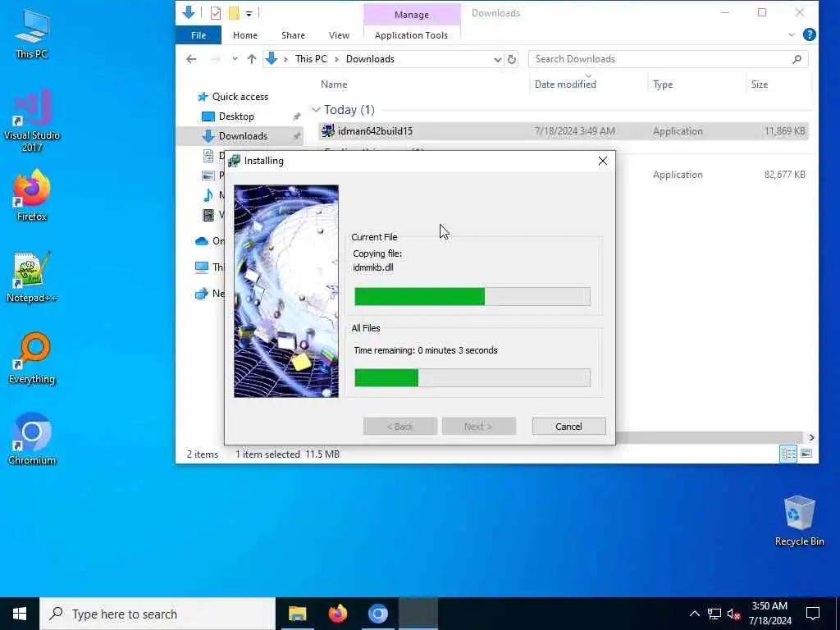The image size is (840, 630).
Task: Click the OneDrive cloud icon in sidebar
Action: 202,241
